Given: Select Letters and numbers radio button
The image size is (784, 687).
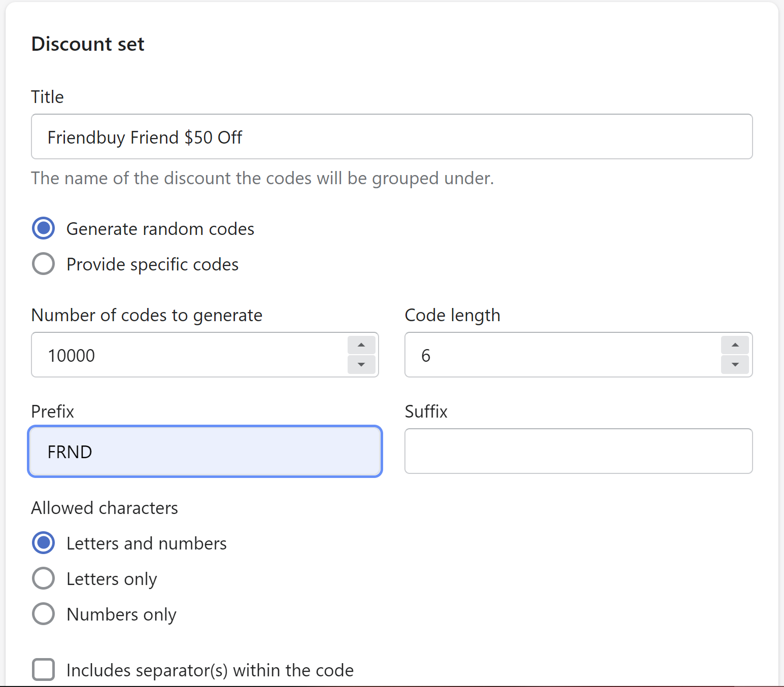Looking at the screenshot, I should (x=44, y=543).
